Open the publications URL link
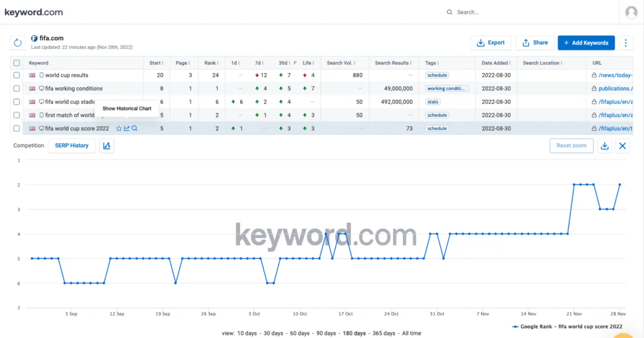 click(x=615, y=89)
